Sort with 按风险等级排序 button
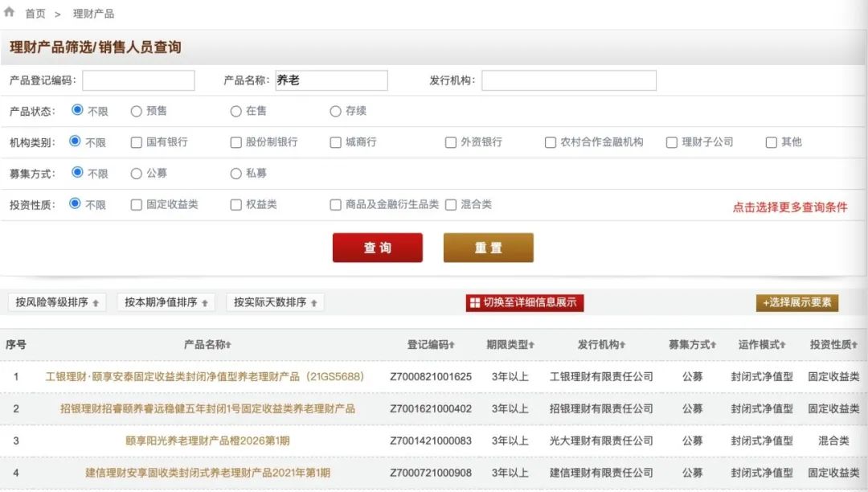The width and height of the screenshot is (868, 492). tap(57, 302)
